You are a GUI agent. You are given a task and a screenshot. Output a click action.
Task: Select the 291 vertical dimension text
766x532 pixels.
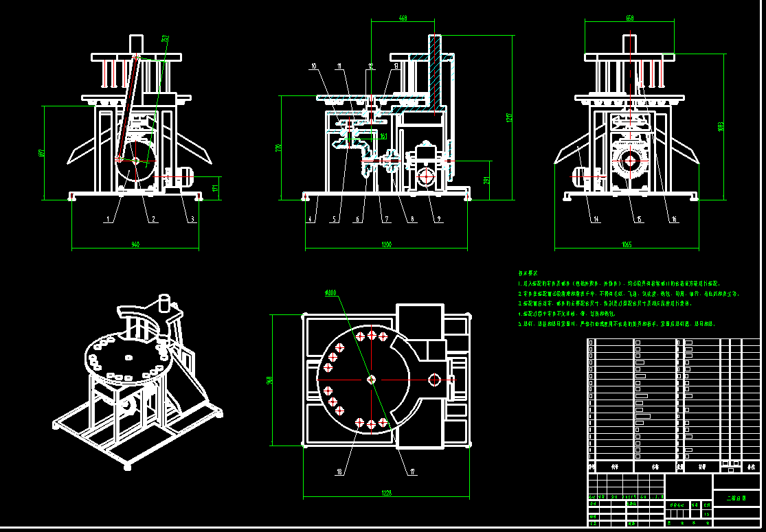click(x=486, y=180)
